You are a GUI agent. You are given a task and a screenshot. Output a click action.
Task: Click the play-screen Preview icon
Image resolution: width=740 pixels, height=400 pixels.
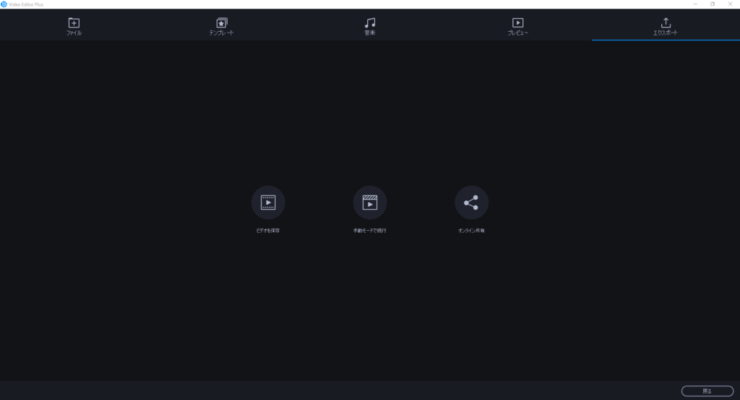[518, 23]
